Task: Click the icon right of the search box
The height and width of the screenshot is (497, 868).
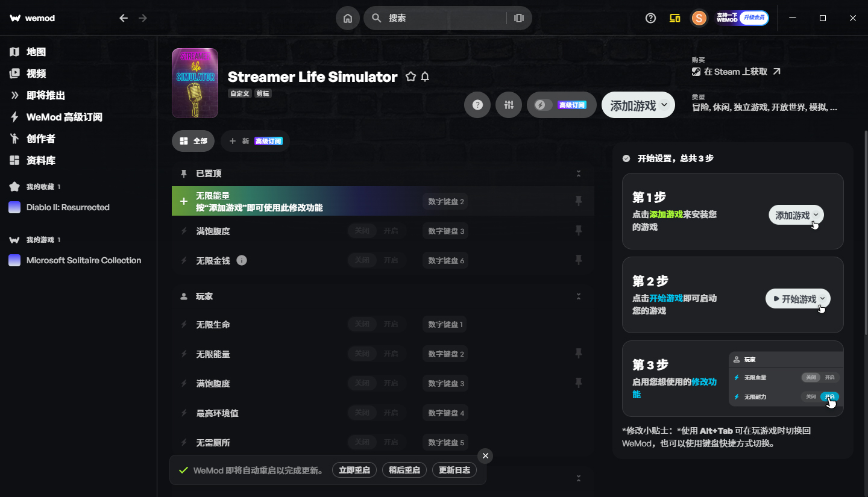Action: tap(519, 18)
